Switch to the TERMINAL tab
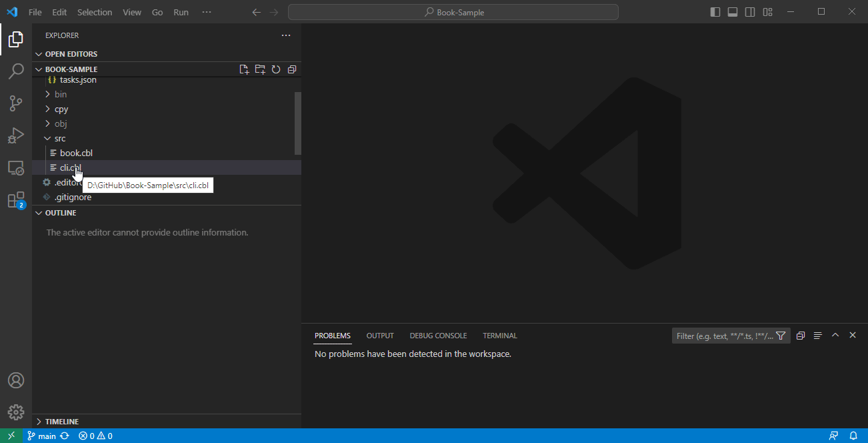This screenshot has height=443, width=868. pos(499,336)
